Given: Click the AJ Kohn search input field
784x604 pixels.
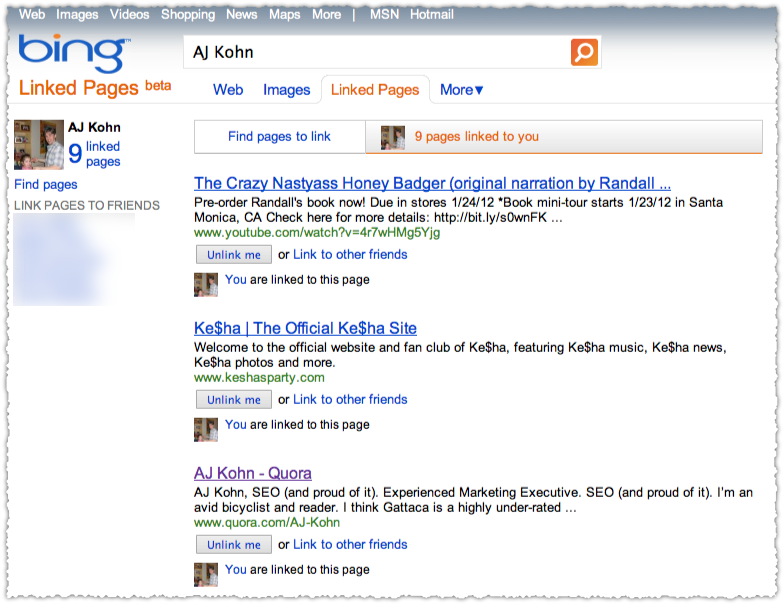Looking at the screenshot, I should point(378,52).
